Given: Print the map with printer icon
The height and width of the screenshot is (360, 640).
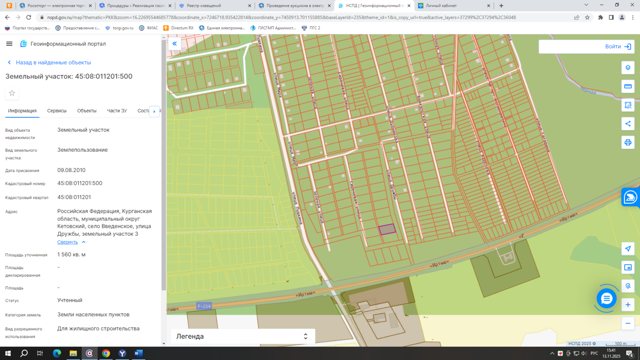Looking at the screenshot, I should [x=628, y=142].
